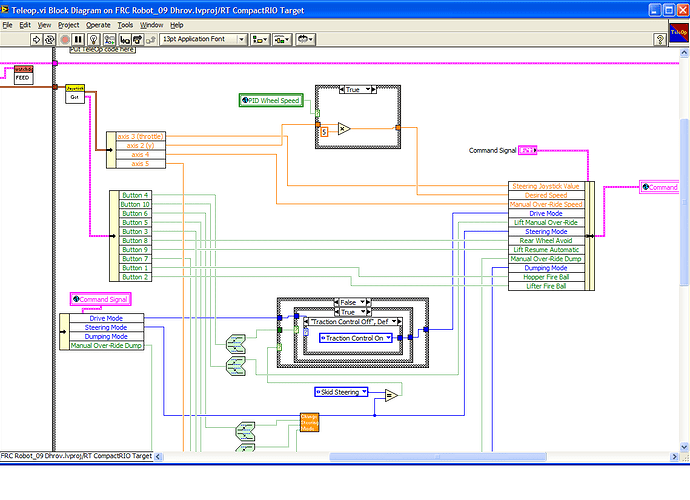Go to next case in True structure

374,89
